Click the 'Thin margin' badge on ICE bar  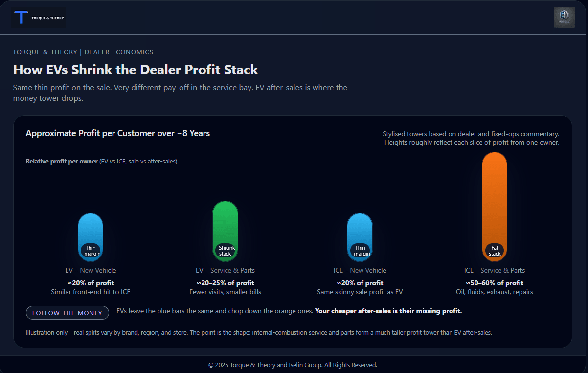(360, 250)
